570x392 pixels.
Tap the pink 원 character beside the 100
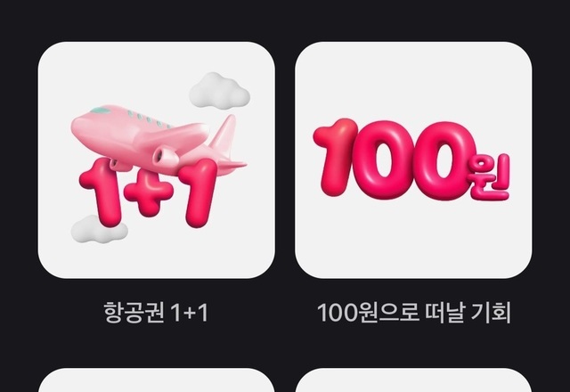pyautogui.click(x=490, y=177)
